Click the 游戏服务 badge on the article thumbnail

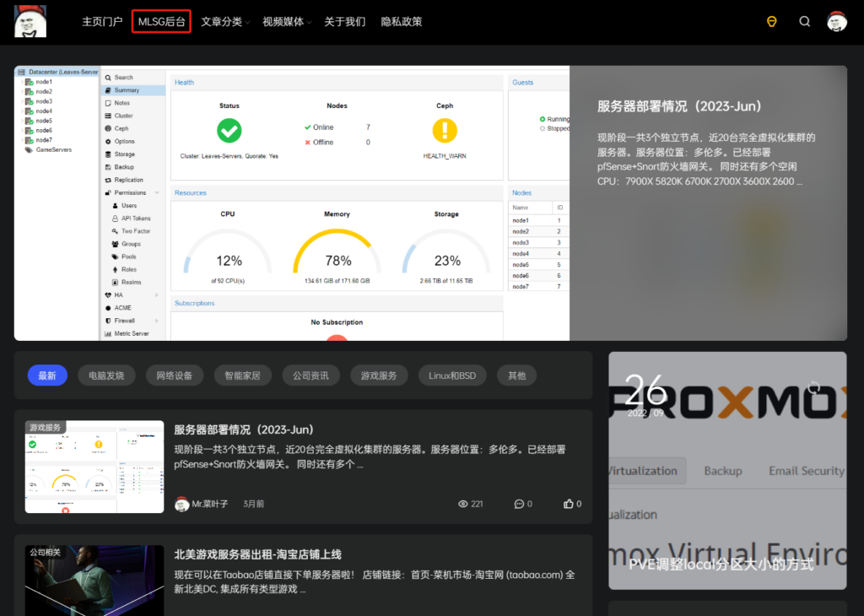pyautogui.click(x=44, y=427)
